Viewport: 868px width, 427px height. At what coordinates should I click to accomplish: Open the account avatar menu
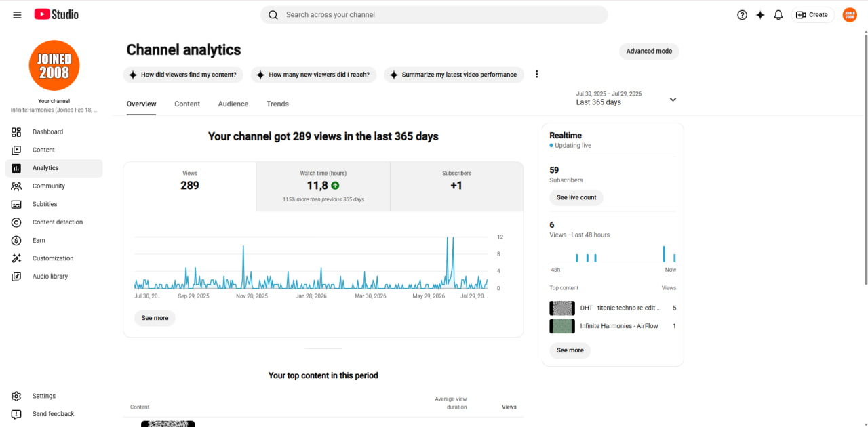[x=850, y=15]
